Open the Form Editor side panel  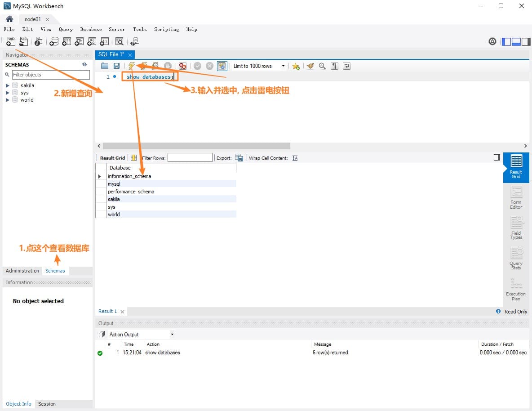tap(516, 198)
